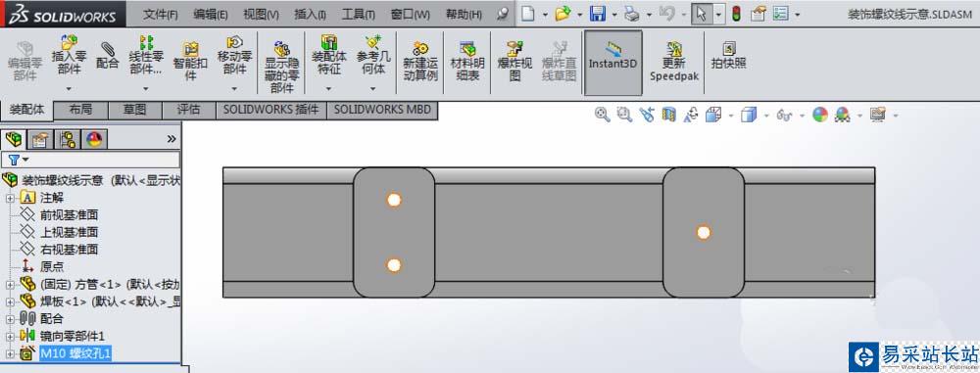
Task: Open the 文件(F) menu
Action: [160, 14]
